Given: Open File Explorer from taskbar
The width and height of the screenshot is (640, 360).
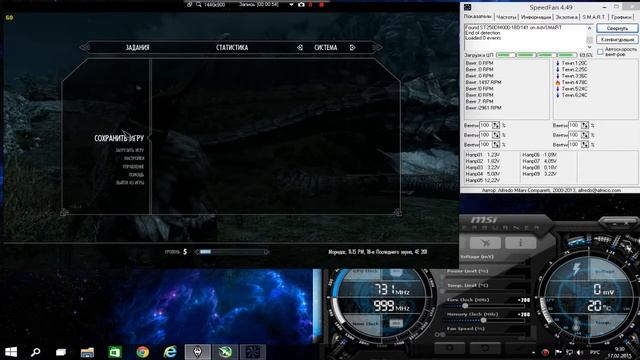Looking at the screenshot, I should (x=87, y=352).
